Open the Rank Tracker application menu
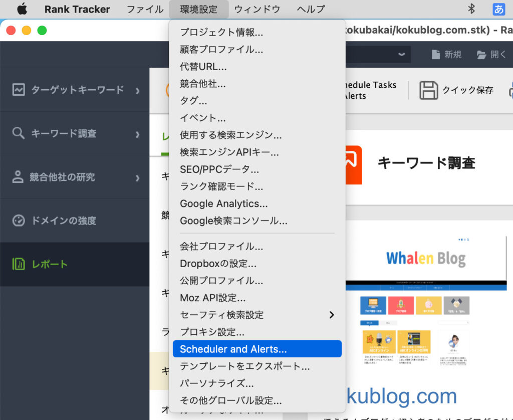 tap(77, 9)
